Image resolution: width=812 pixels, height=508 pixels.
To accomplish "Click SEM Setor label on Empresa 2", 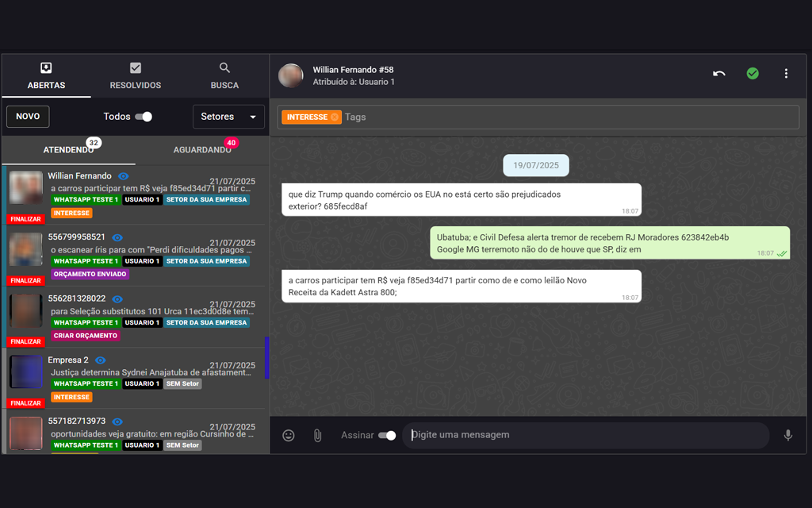I will click(183, 383).
